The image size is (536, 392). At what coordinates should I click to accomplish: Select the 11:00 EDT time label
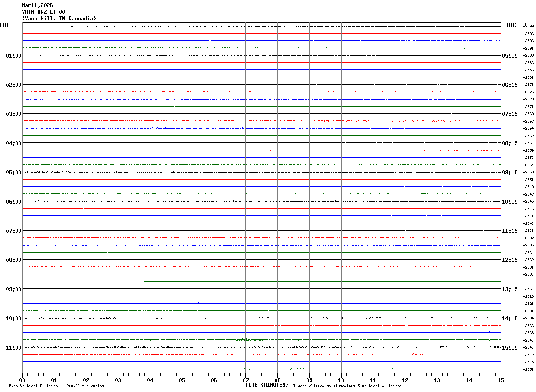point(14,348)
